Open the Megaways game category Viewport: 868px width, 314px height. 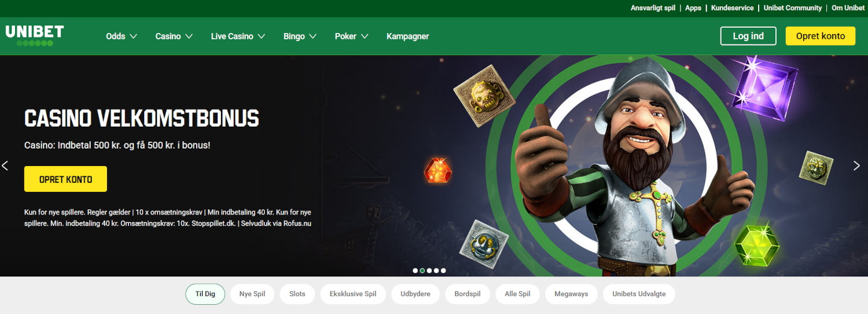571,294
